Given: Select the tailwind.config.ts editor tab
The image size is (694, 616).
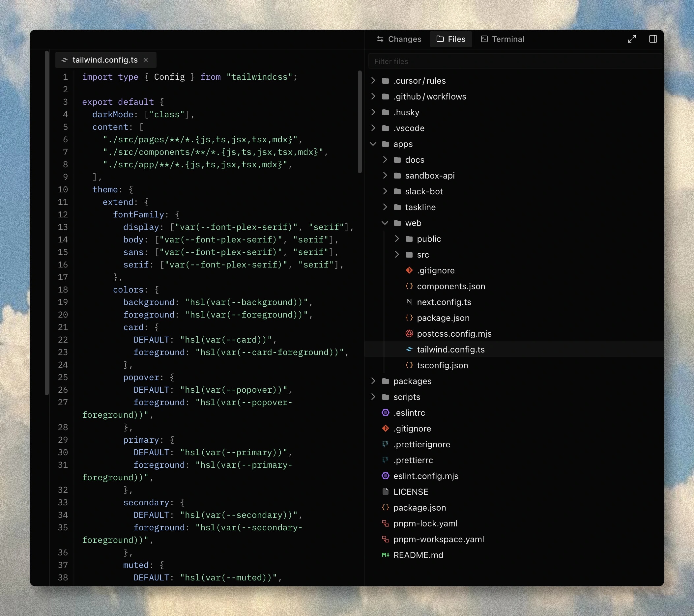Looking at the screenshot, I should (x=105, y=60).
